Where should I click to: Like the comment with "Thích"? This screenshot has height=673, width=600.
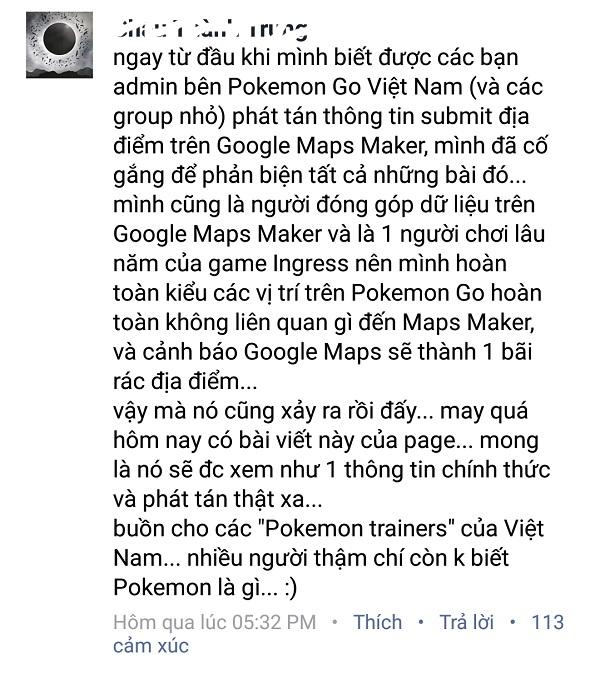(x=377, y=622)
